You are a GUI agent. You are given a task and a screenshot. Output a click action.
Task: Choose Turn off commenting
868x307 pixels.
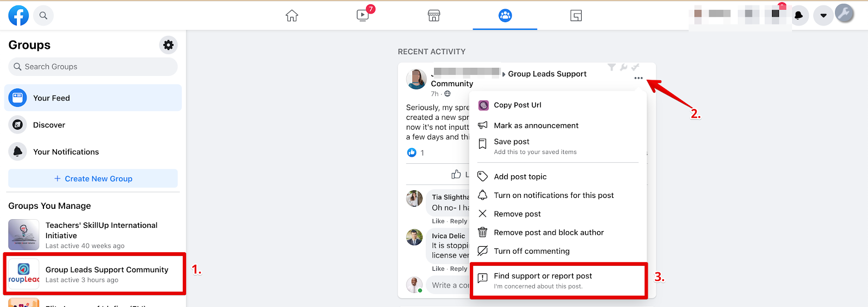(558, 251)
